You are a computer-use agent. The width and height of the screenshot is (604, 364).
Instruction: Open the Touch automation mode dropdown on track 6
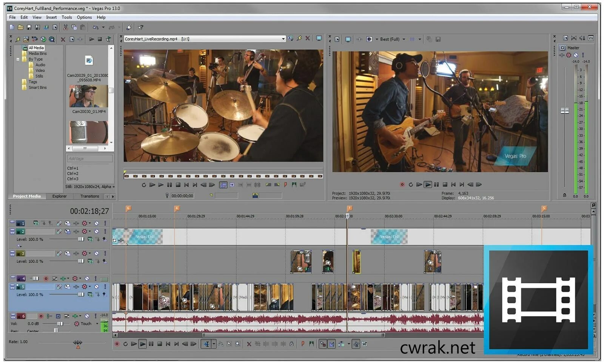(x=97, y=324)
